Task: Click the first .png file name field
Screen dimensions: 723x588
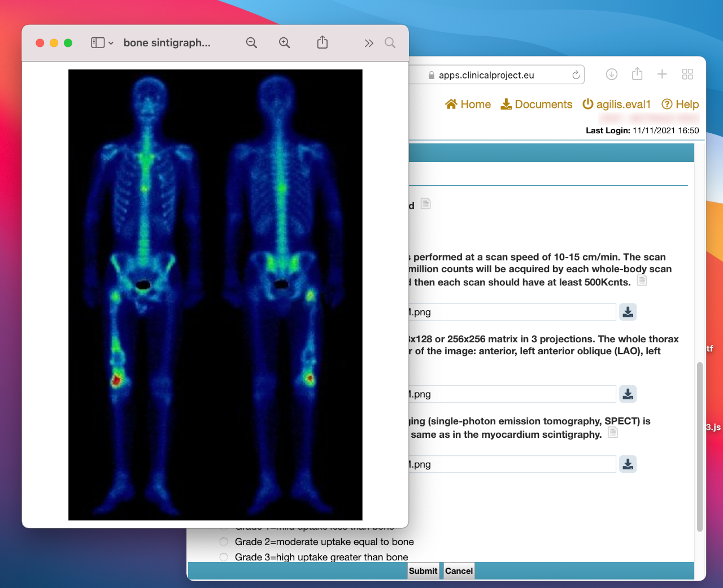Action: [x=512, y=312]
